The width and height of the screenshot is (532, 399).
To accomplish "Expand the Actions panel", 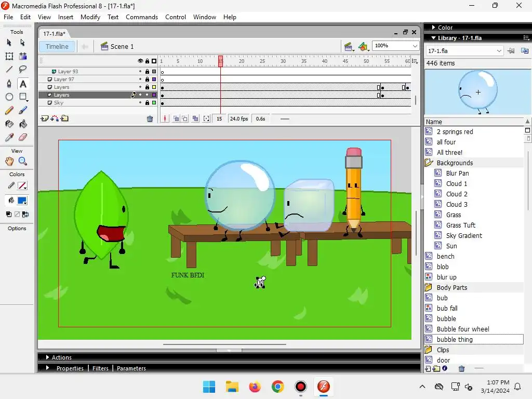I will coord(47,357).
